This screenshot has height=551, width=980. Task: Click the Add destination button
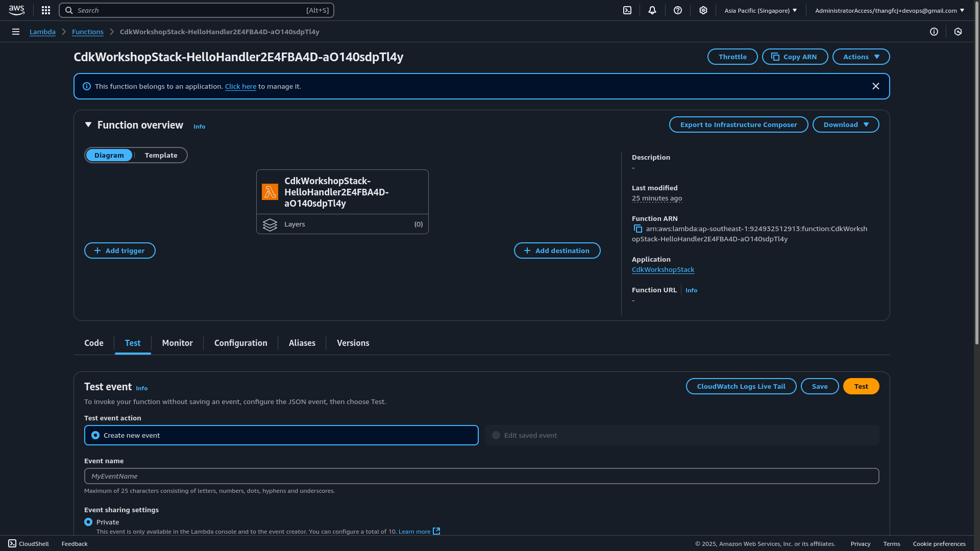(x=557, y=251)
